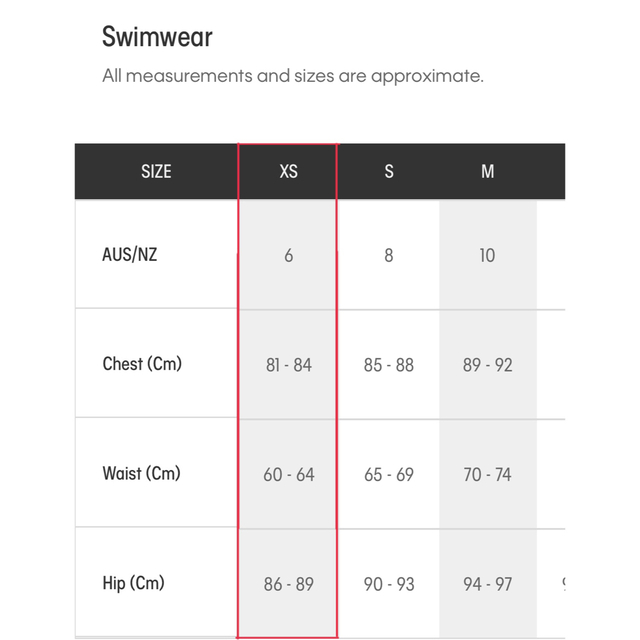Click the 86 - 89 hip cell

[x=288, y=583]
